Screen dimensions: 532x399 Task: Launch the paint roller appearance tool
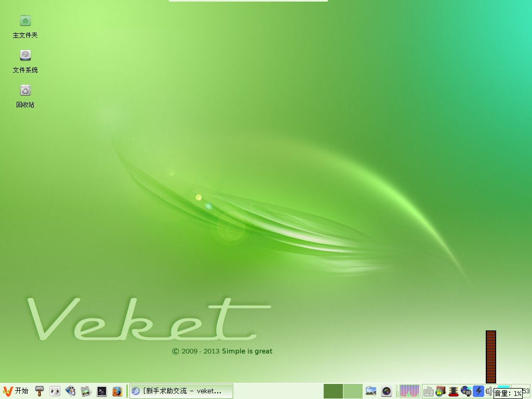tap(39, 391)
